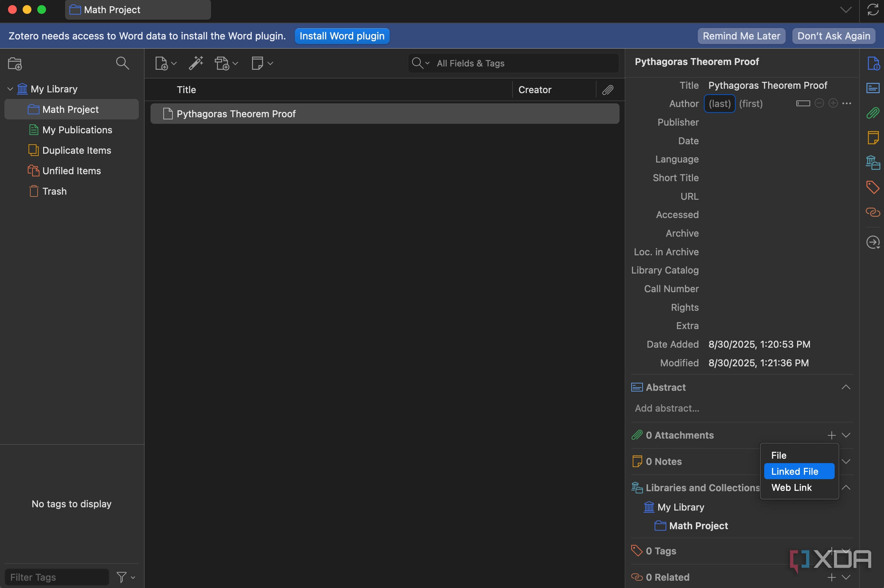Jump to Abstract via side-nav icon
This screenshot has height=588, width=884.
[x=873, y=88]
